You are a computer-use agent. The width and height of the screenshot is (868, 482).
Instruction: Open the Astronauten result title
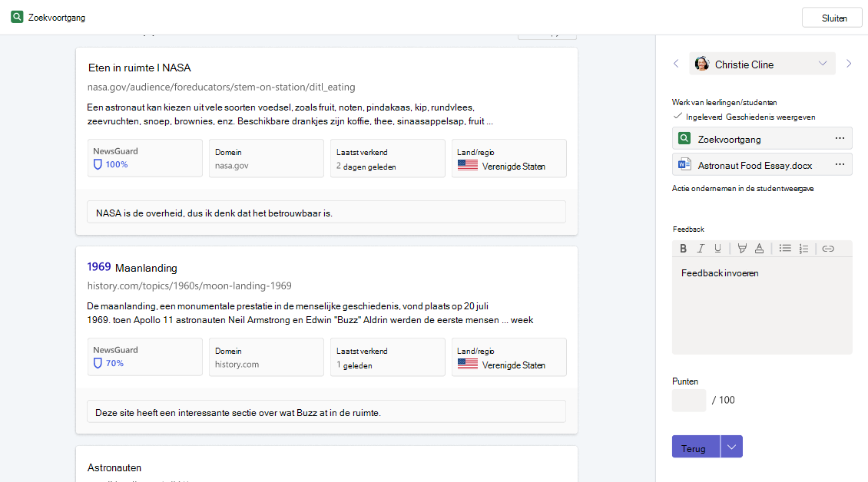point(114,467)
